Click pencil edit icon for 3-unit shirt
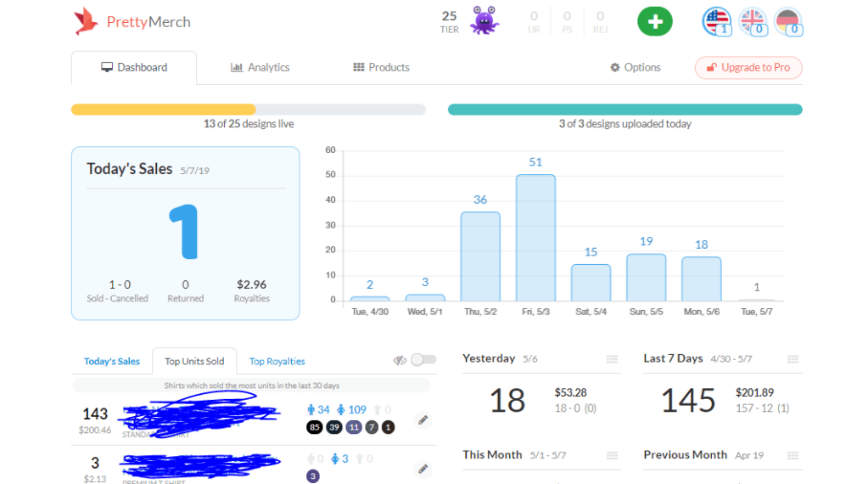The image size is (868, 484). point(423,469)
